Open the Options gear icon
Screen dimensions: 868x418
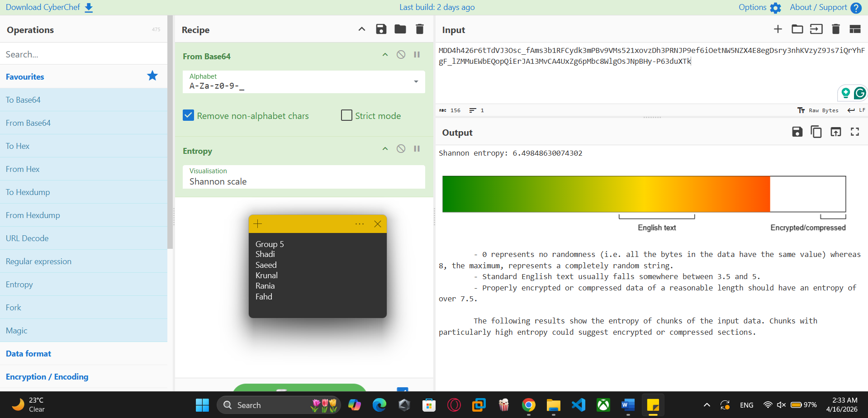pyautogui.click(x=775, y=8)
